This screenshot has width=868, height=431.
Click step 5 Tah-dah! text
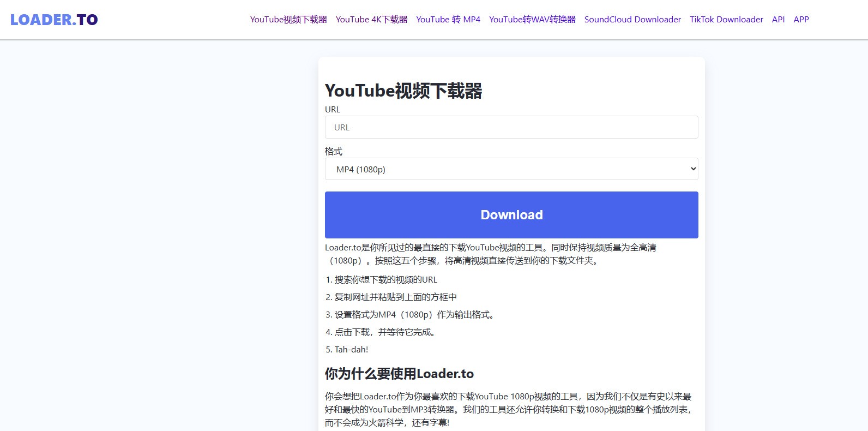click(x=352, y=350)
